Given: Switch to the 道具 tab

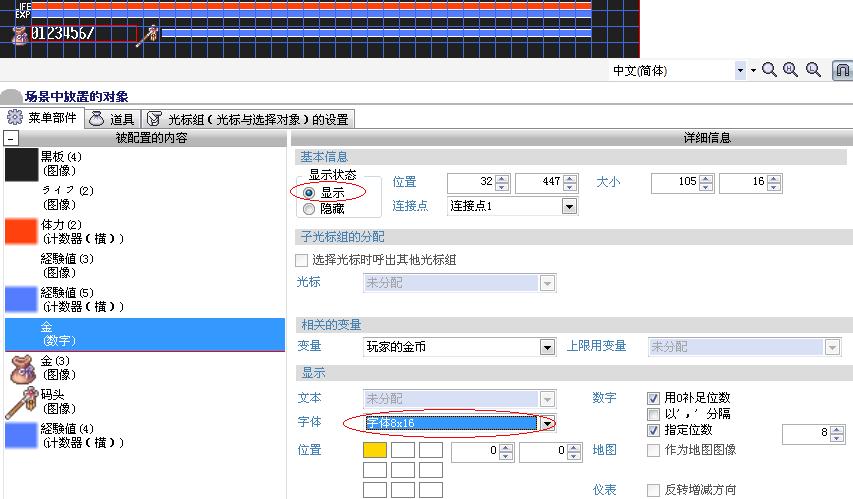Looking at the screenshot, I should point(113,119).
